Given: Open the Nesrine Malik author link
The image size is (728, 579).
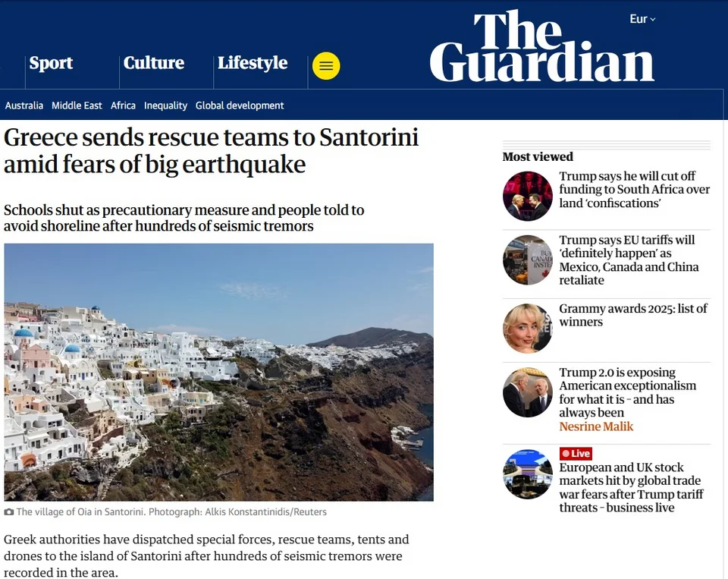Looking at the screenshot, I should click(x=596, y=426).
